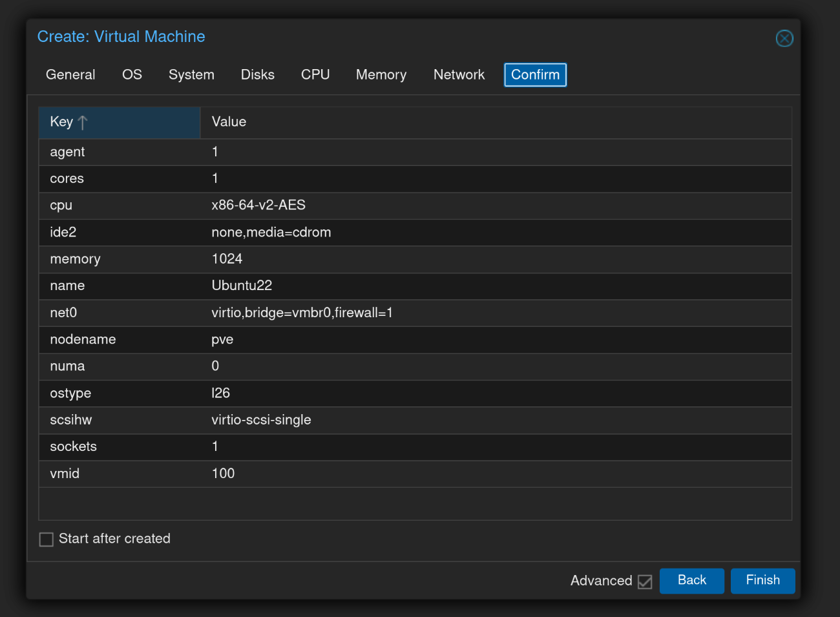Toggle the Advanced checkbox
Screen dimensions: 840x617
(645, 581)
